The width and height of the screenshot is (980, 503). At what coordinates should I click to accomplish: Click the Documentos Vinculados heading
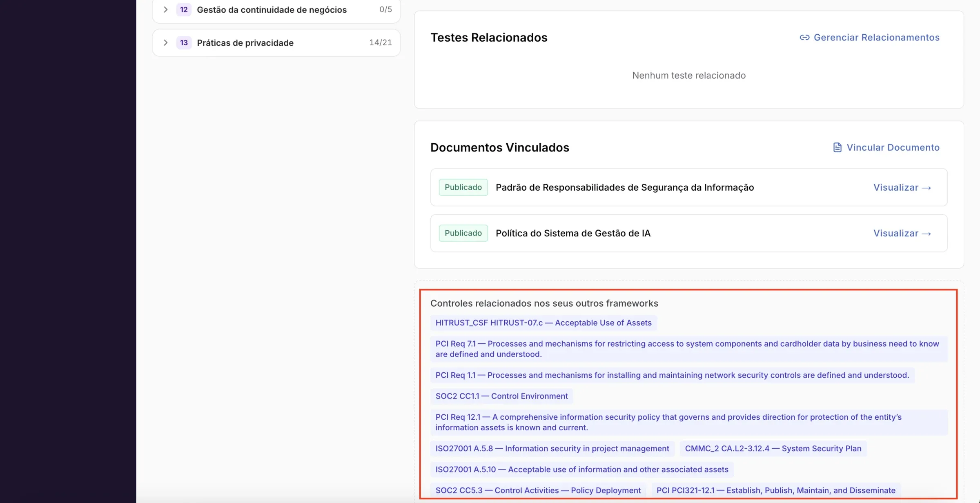[499, 147]
